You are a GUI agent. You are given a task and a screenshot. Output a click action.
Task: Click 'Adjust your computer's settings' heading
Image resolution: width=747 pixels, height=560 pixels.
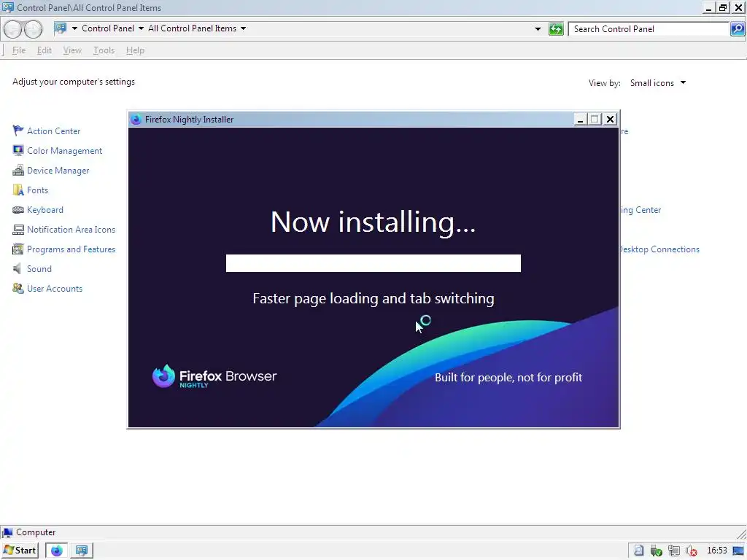[74, 82]
